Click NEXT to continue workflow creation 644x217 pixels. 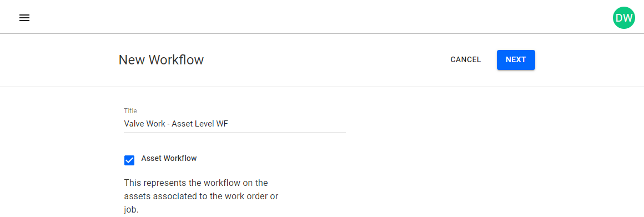(516, 60)
